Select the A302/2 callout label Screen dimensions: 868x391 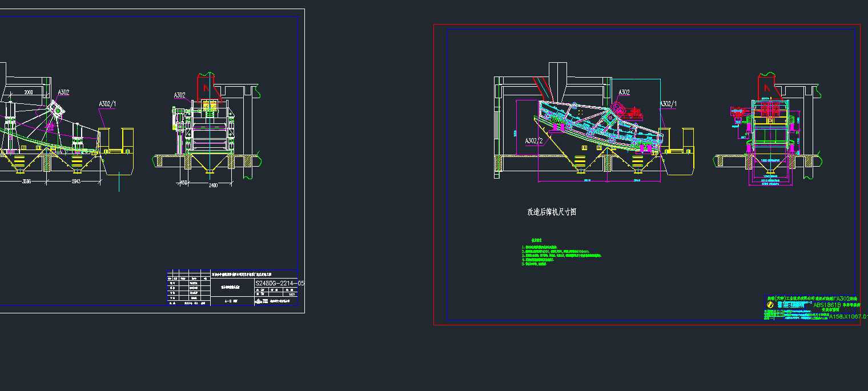(x=534, y=140)
